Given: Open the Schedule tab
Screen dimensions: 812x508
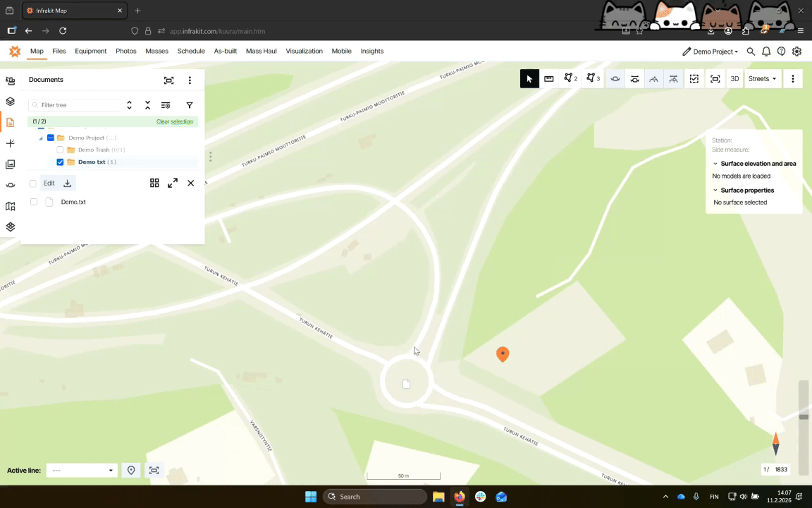Looking at the screenshot, I should point(191,52).
